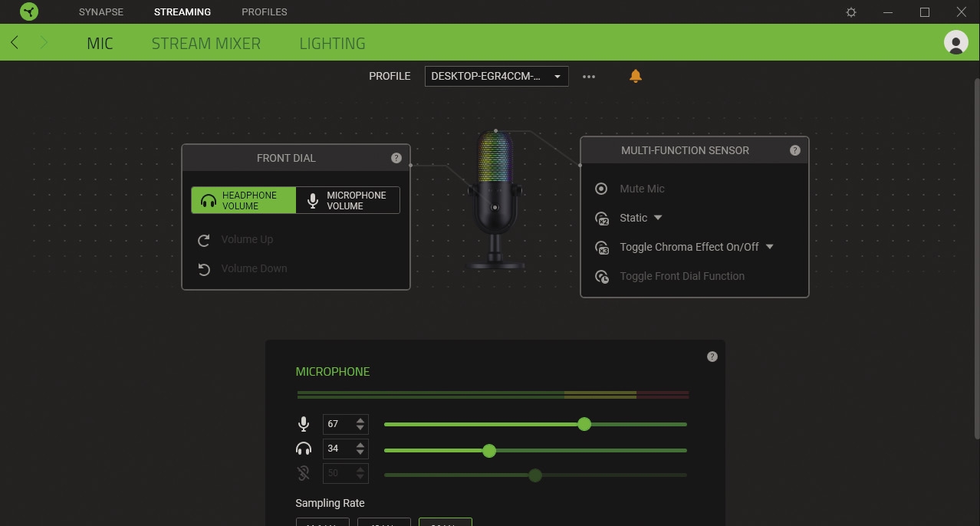The width and height of the screenshot is (980, 526).
Task: Click the PROFILE label
Action: 390,76
